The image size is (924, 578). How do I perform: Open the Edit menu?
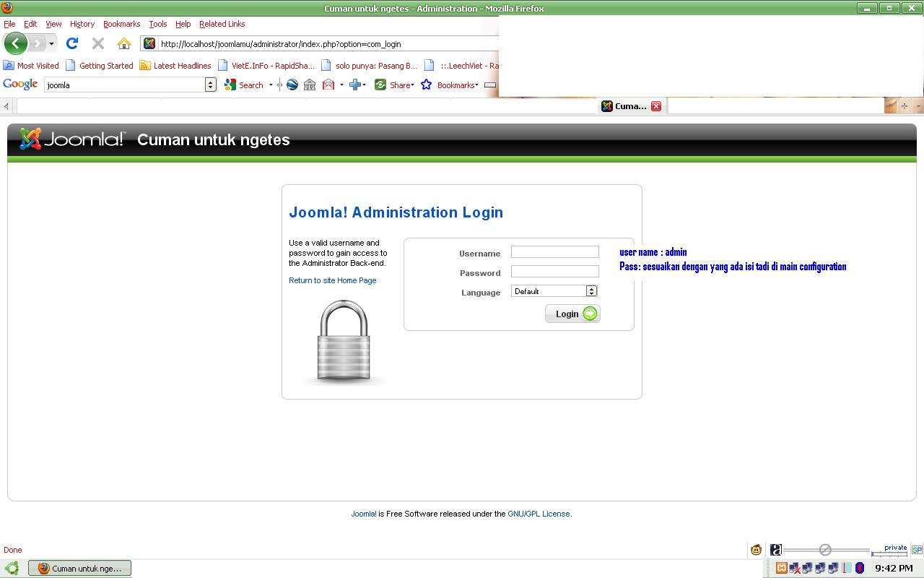(x=30, y=24)
